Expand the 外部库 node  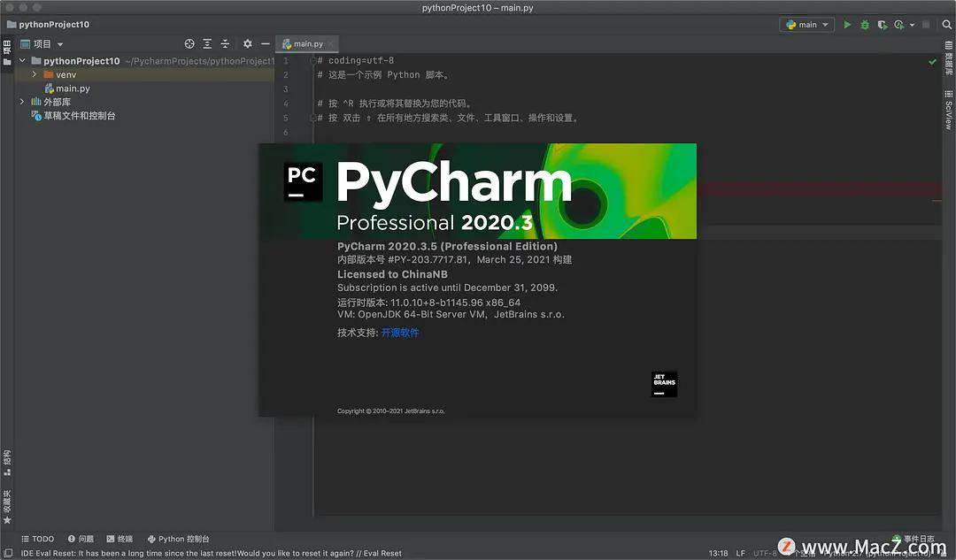point(22,102)
